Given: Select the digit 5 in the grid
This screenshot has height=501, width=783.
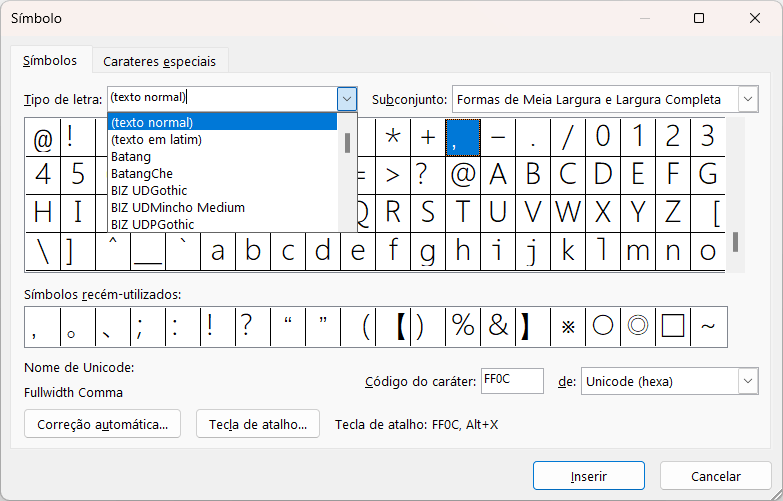Looking at the screenshot, I should (x=78, y=175).
